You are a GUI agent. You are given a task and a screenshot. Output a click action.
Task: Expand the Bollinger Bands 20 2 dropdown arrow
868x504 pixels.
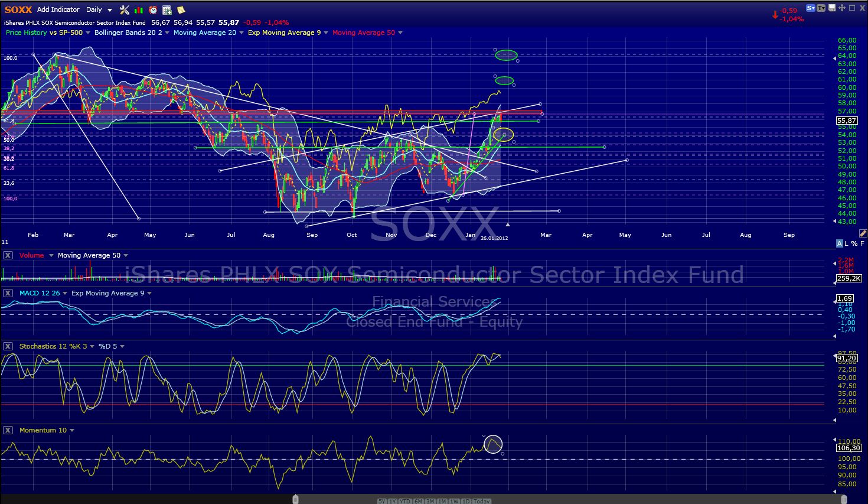tap(167, 33)
